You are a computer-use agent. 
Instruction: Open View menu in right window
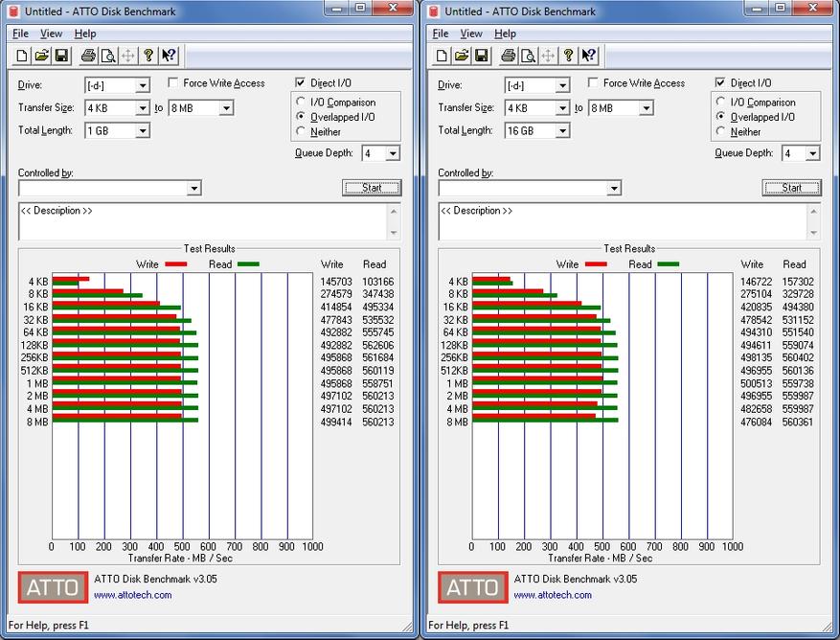[x=471, y=34]
